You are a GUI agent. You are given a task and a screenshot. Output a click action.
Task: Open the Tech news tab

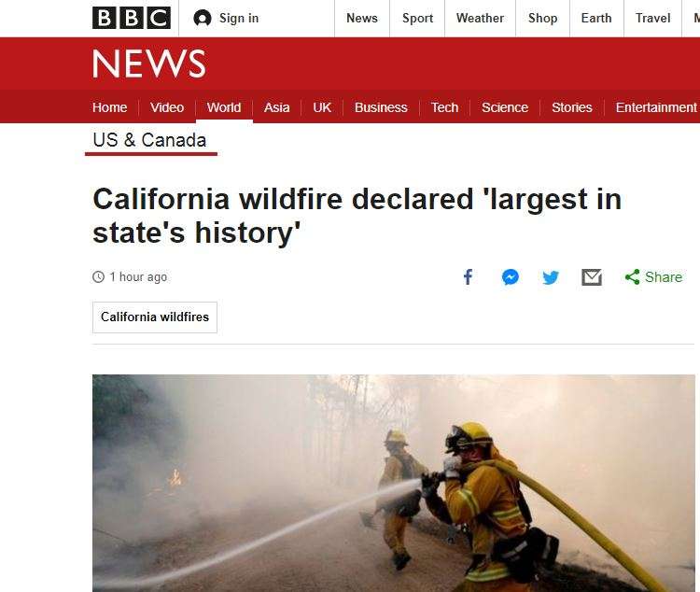pyautogui.click(x=444, y=107)
